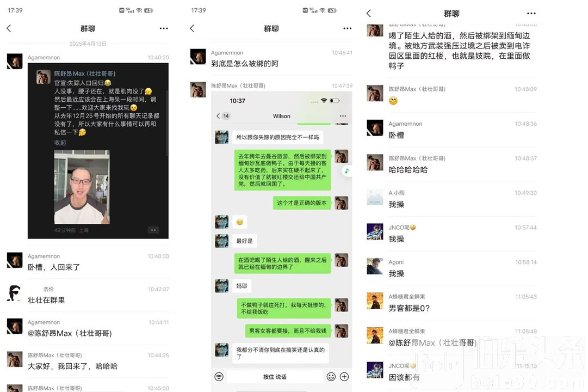Screen dimensions: 588x392
Task: Open the three-dot menu in left chat header
Action: [164, 28]
